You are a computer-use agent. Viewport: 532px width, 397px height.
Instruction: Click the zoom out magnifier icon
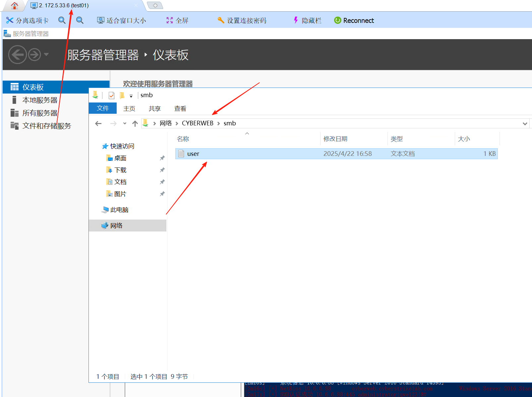tap(80, 20)
